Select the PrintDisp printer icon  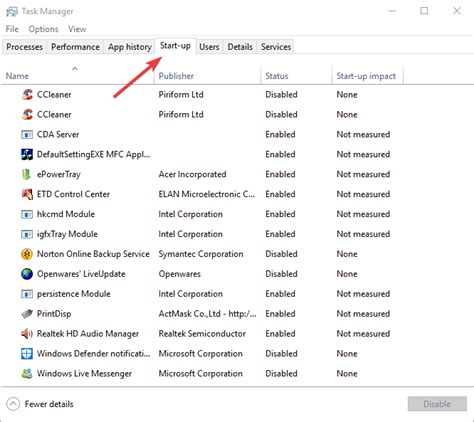coord(27,314)
